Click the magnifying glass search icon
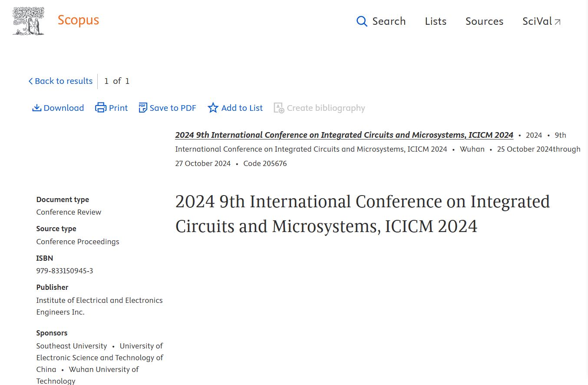 click(362, 21)
